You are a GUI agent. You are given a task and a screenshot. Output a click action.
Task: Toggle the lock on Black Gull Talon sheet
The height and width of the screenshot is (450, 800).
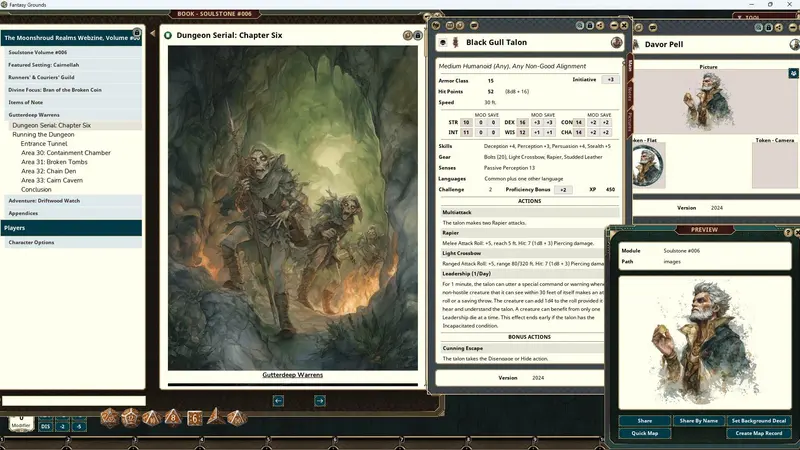point(590,26)
